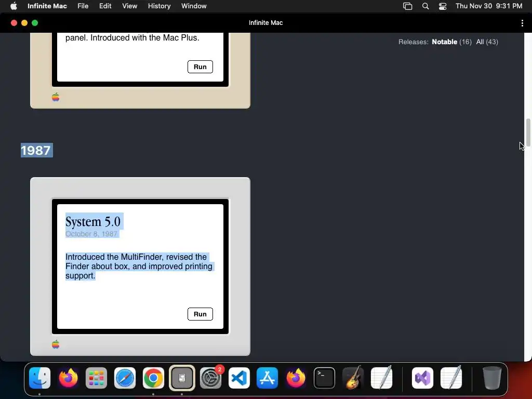Open System Settings with badge
Screen dimensions: 532x399
211,378
